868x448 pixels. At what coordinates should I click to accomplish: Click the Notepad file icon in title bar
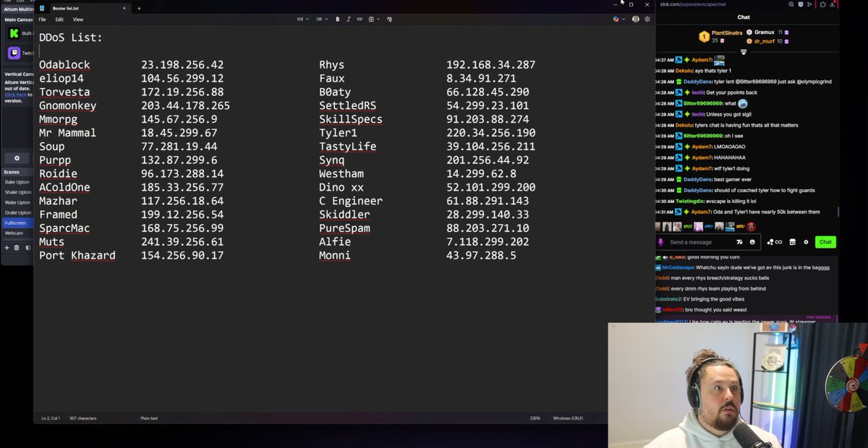[43, 8]
